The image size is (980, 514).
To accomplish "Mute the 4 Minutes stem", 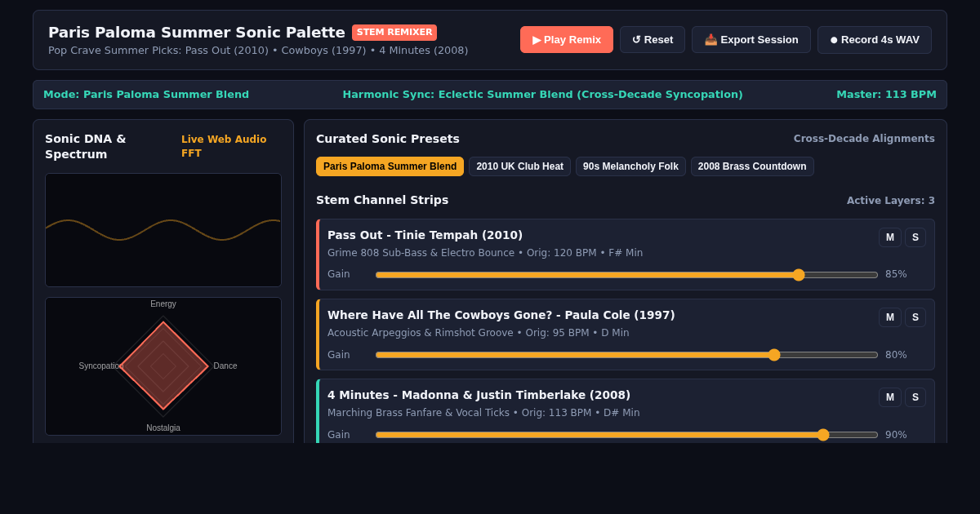I will point(890,397).
